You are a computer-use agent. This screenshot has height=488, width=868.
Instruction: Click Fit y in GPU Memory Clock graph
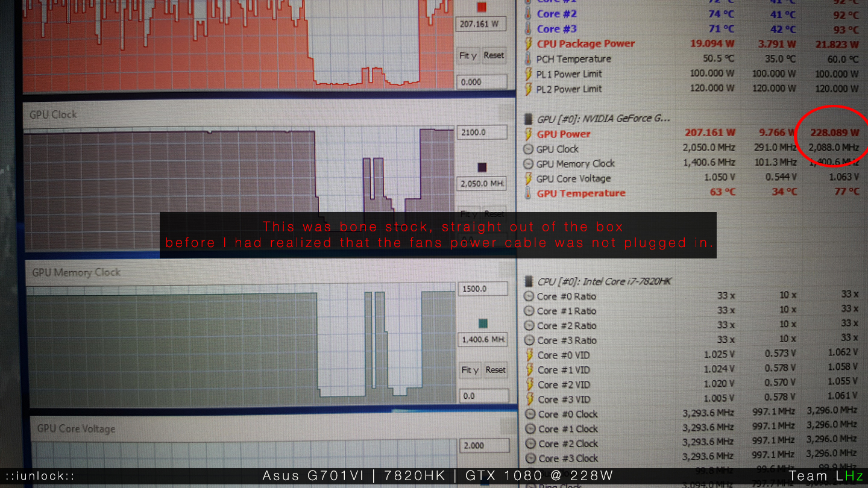(x=470, y=370)
